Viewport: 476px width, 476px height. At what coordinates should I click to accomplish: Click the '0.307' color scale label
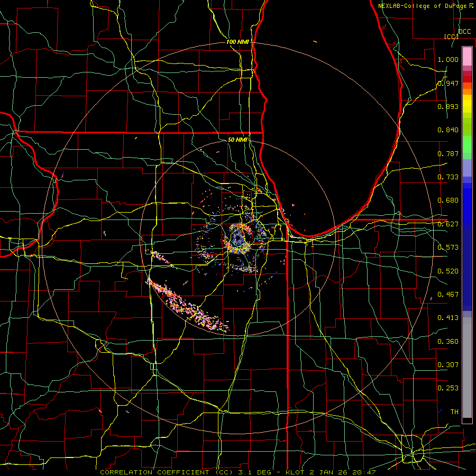448,364
